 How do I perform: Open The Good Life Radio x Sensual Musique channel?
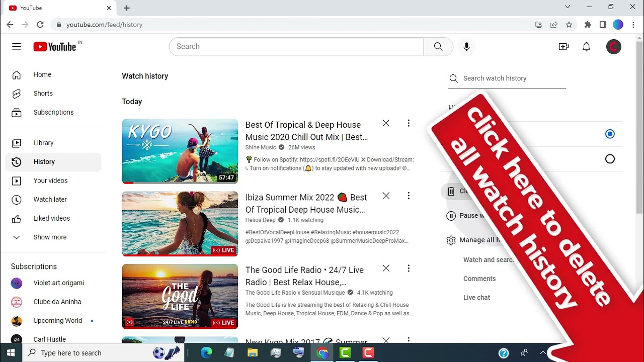[295, 293]
